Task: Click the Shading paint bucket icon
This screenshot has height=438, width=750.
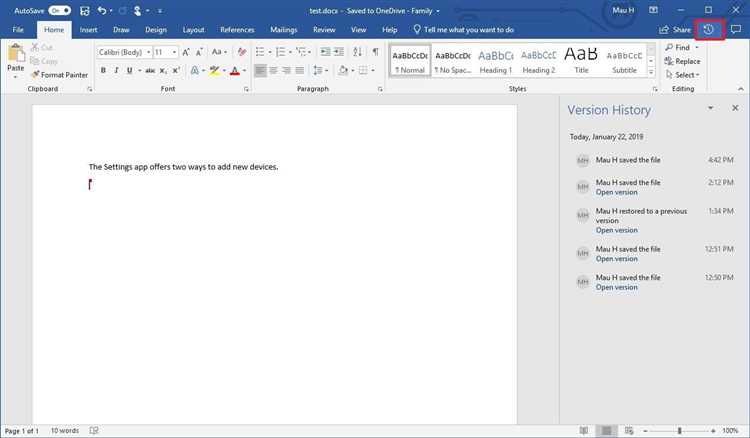Action: (343, 70)
